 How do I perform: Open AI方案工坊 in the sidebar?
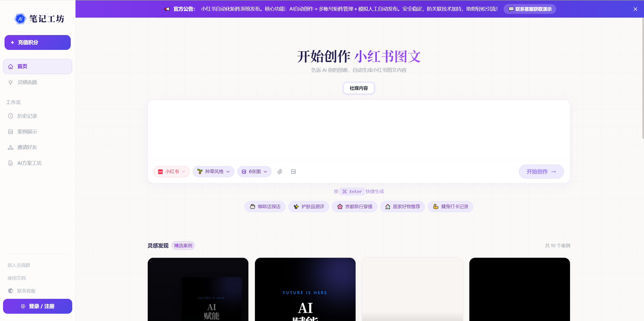[x=37, y=163]
